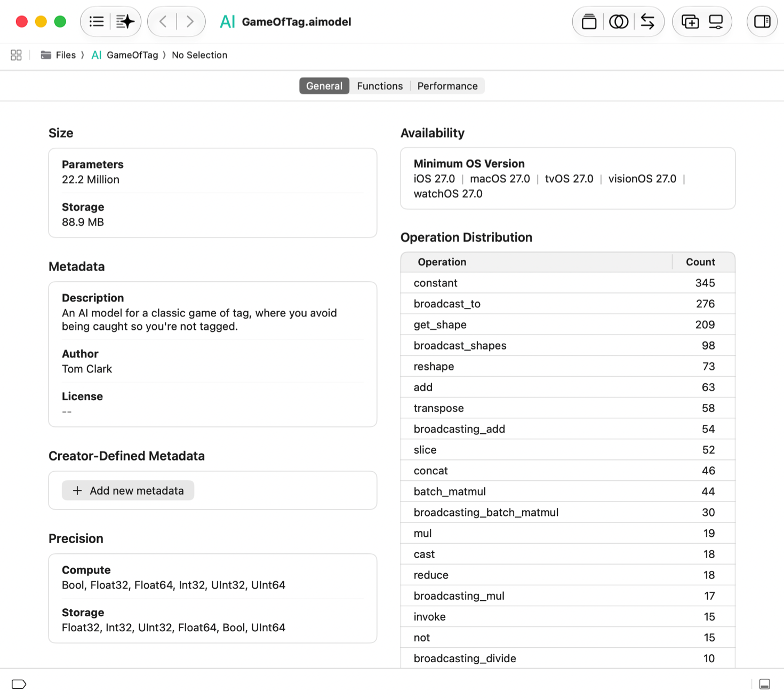This screenshot has width=784, height=699.
Task: Click the navigator list icon in toolbar
Action: pos(97,22)
